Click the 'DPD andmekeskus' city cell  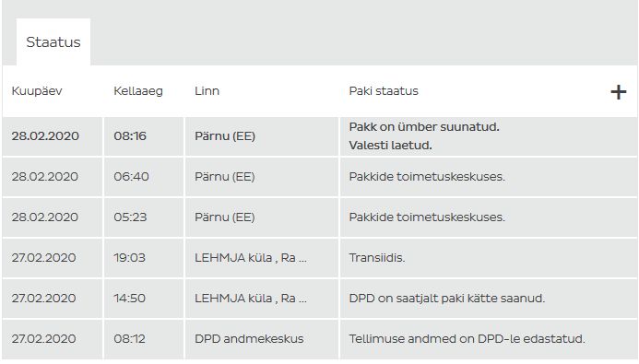coord(249,339)
